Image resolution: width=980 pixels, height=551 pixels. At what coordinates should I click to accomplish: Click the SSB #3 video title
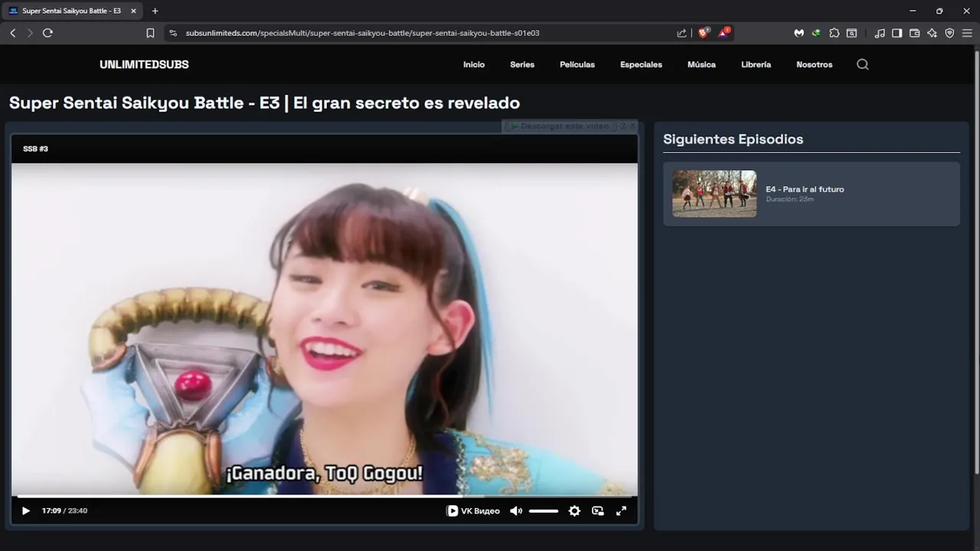point(35,148)
